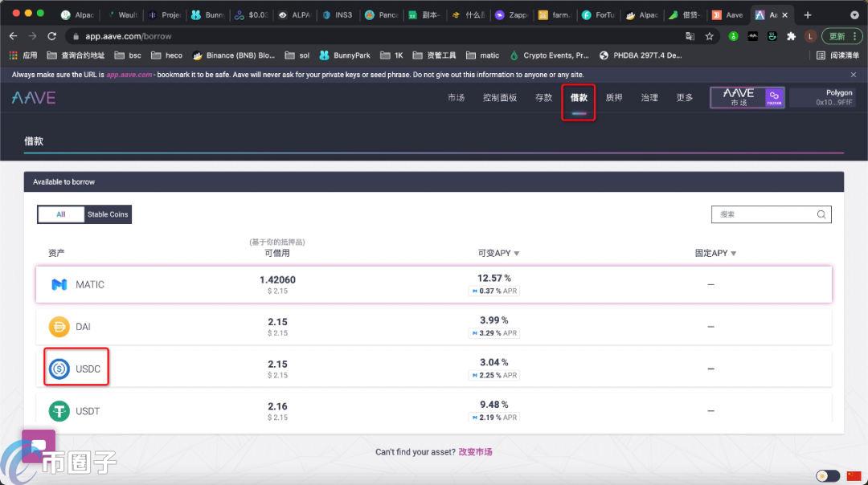The width and height of the screenshot is (868, 485).
Task: Open the translate page icon
Action: (690, 36)
